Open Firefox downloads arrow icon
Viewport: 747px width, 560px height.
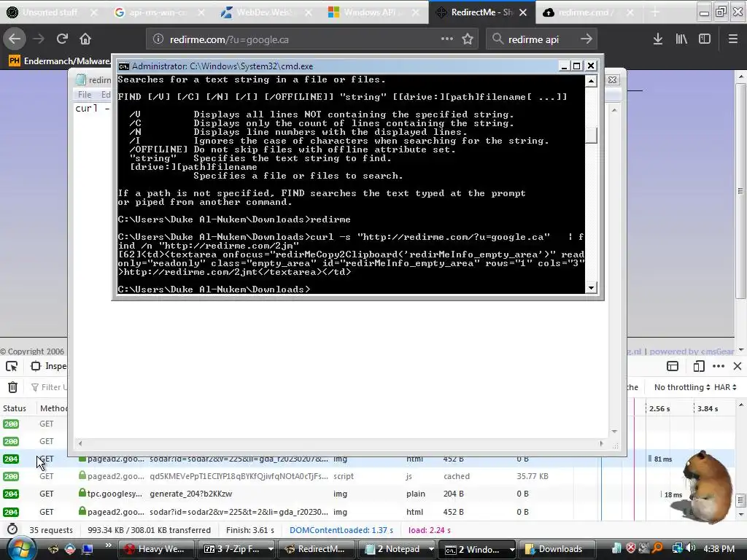point(658,39)
